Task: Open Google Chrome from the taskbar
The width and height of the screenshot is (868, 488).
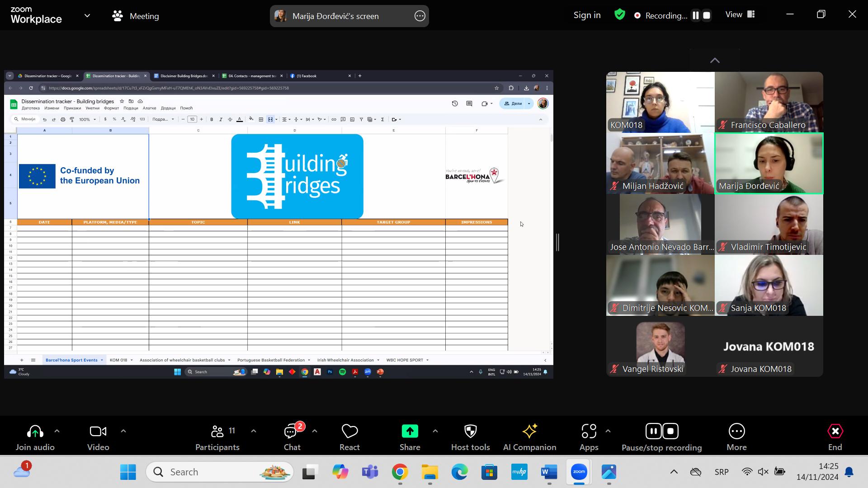Action: tap(400, 472)
